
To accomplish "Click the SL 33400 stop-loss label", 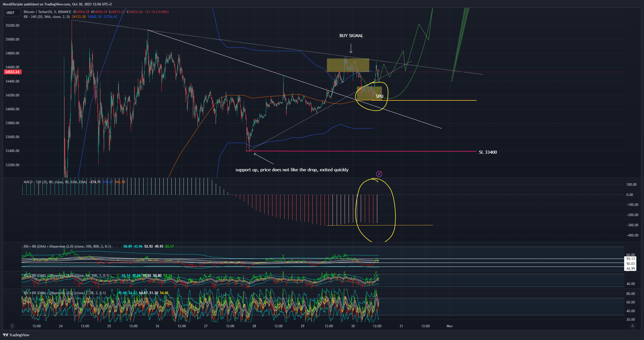I will coord(488,152).
